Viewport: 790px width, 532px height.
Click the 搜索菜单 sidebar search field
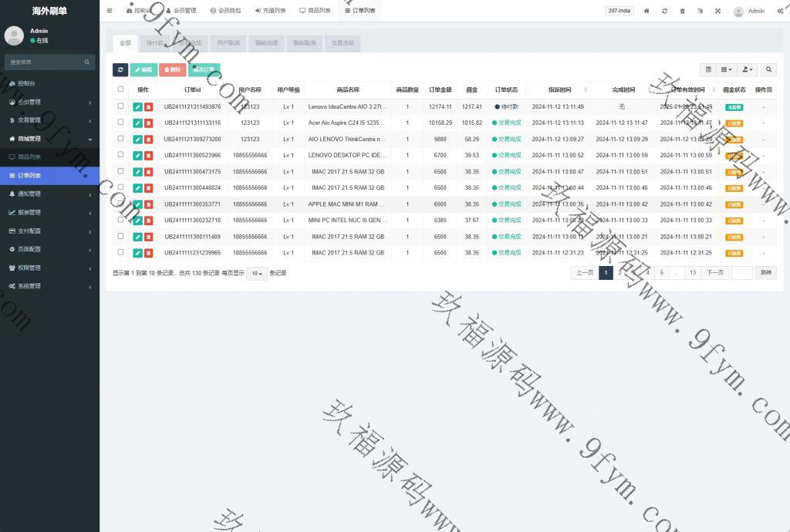(x=45, y=62)
